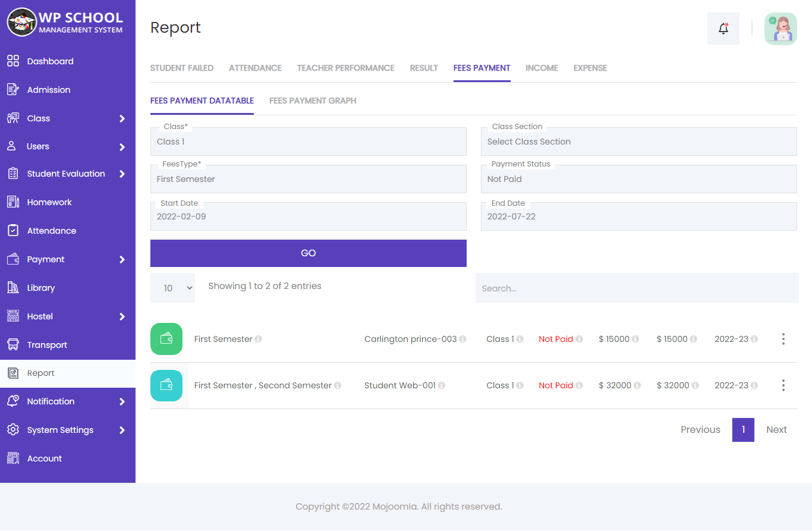
Task: Click Carlington prince-003 student name
Action: 410,339
